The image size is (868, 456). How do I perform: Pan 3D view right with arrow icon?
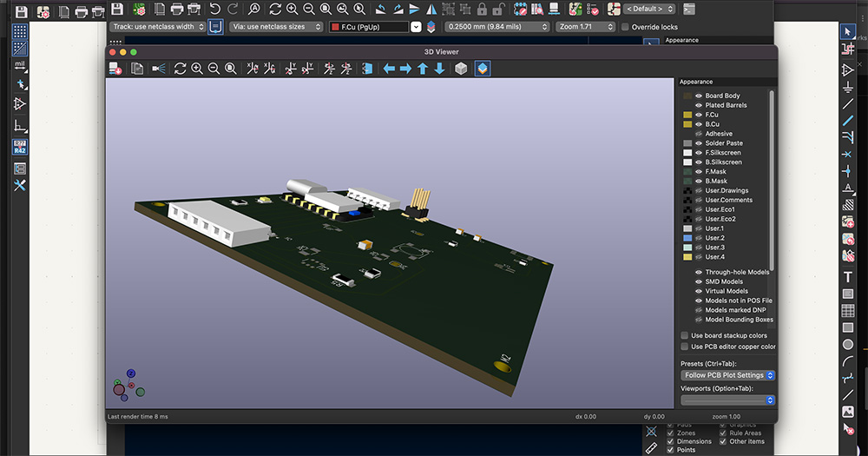[405, 68]
